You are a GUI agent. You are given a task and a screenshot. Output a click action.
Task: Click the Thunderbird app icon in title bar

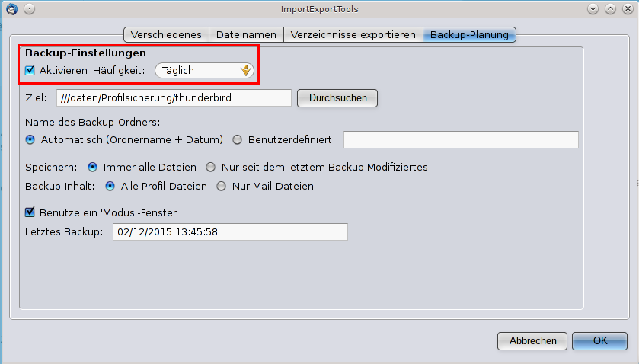[x=12, y=8]
